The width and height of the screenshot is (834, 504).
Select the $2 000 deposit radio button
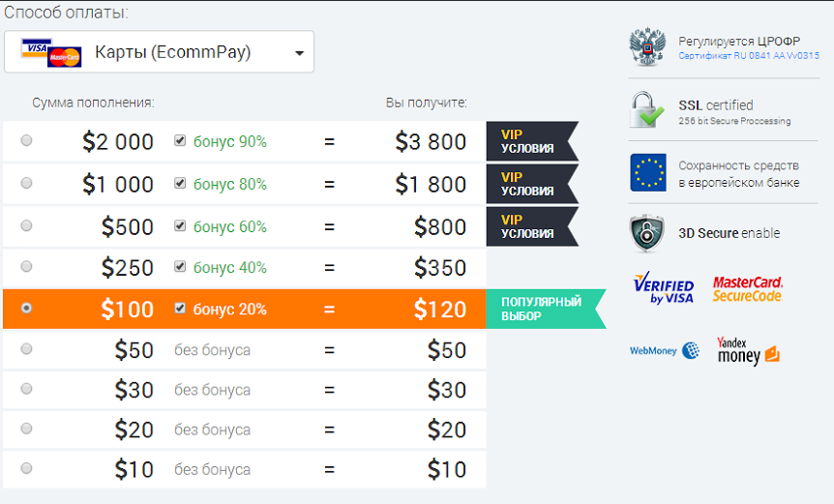[26, 140]
